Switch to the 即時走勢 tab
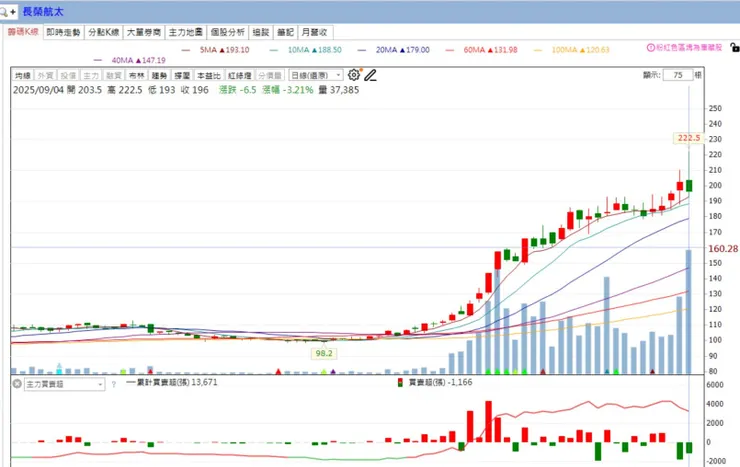This screenshot has width=740, height=467. 63,32
